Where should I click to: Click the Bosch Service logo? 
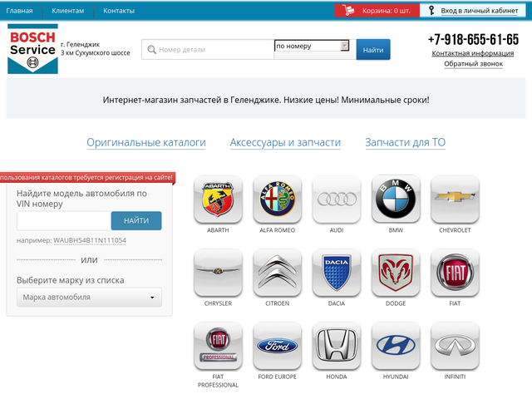pos(32,49)
